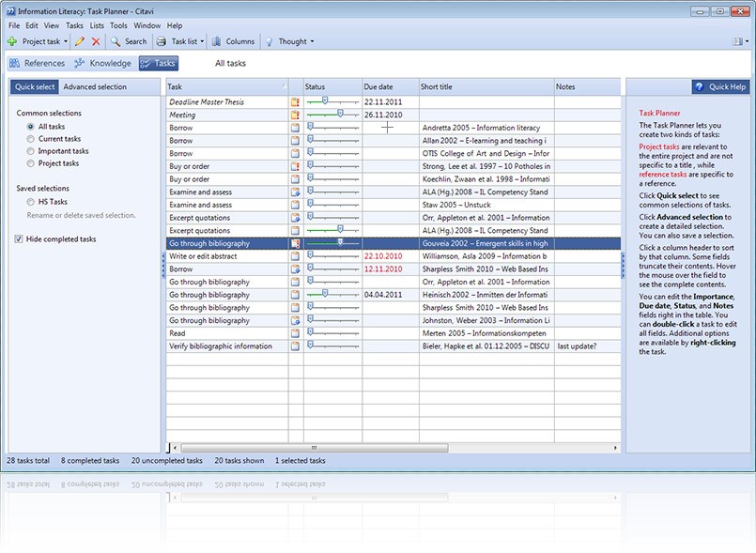
Task: Select the Important tasks radio button
Action: pyautogui.click(x=31, y=151)
